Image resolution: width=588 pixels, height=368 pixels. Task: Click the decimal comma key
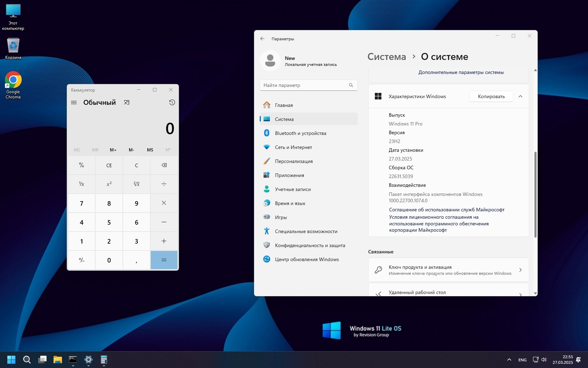[x=136, y=260]
